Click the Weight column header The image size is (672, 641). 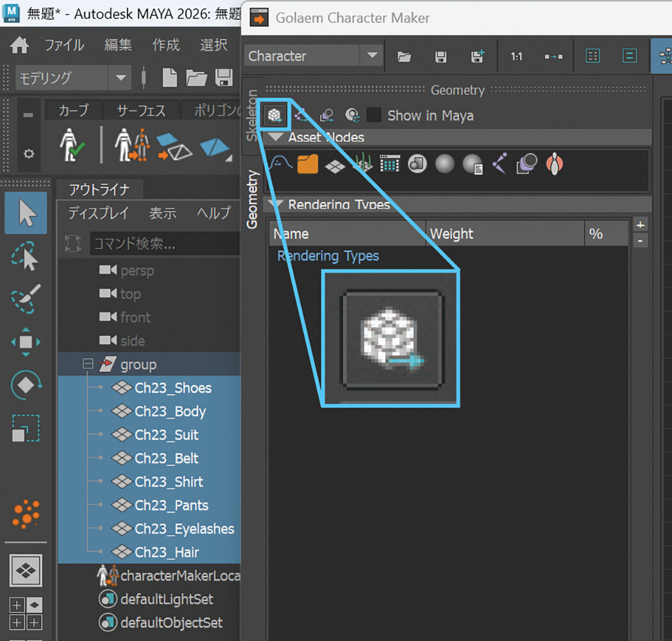505,233
